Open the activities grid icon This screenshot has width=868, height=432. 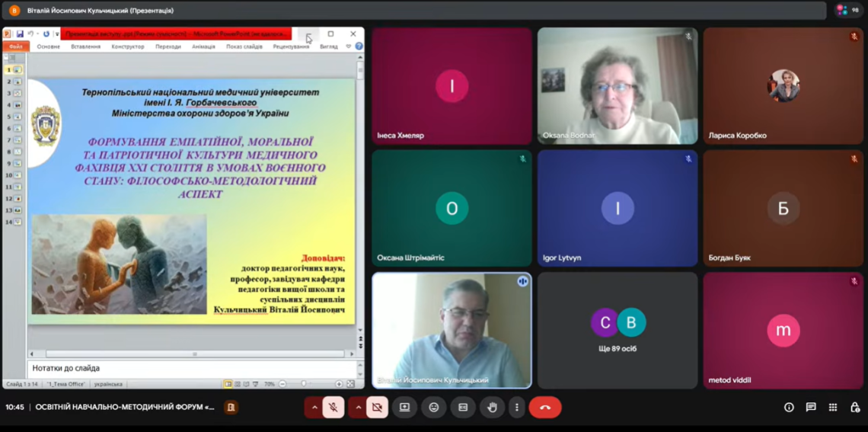pos(833,408)
